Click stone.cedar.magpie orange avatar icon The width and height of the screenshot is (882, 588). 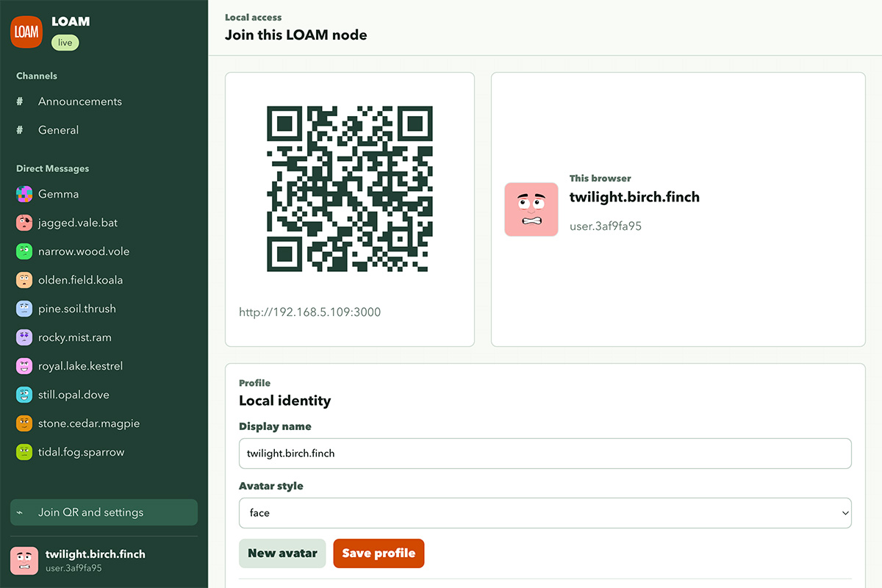[x=24, y=423]
